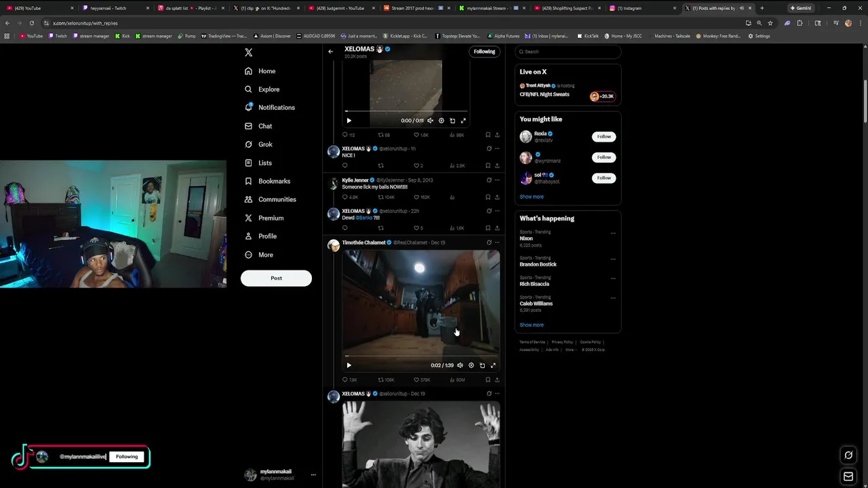Go back with the profile back arrow
Screen dimensions: 868x488
point(331,52)
